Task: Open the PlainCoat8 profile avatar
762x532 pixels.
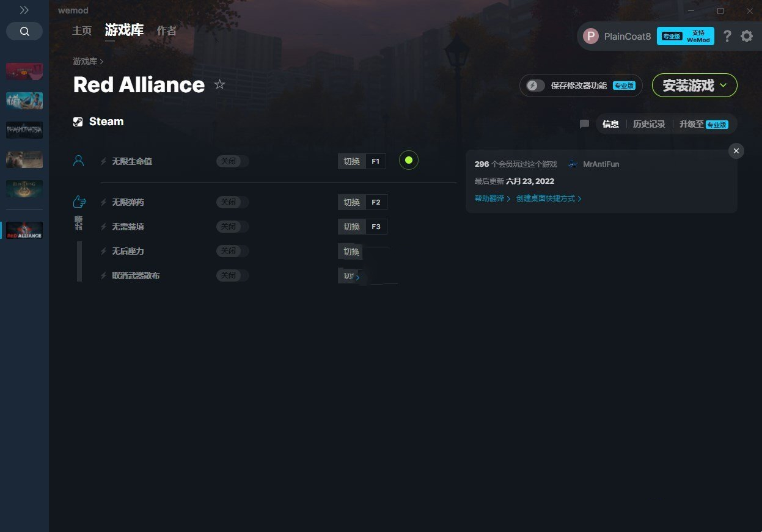Action: click(x=590, y=36)
